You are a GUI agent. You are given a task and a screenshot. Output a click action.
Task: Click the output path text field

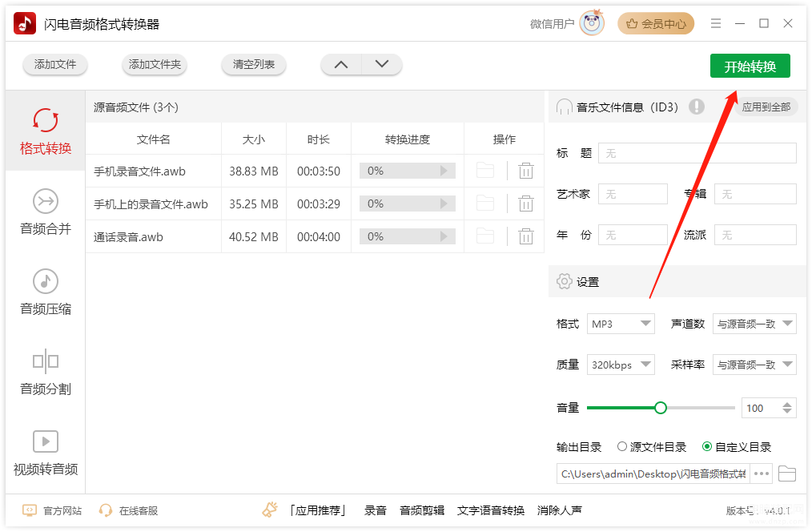[x=653, y=474]
